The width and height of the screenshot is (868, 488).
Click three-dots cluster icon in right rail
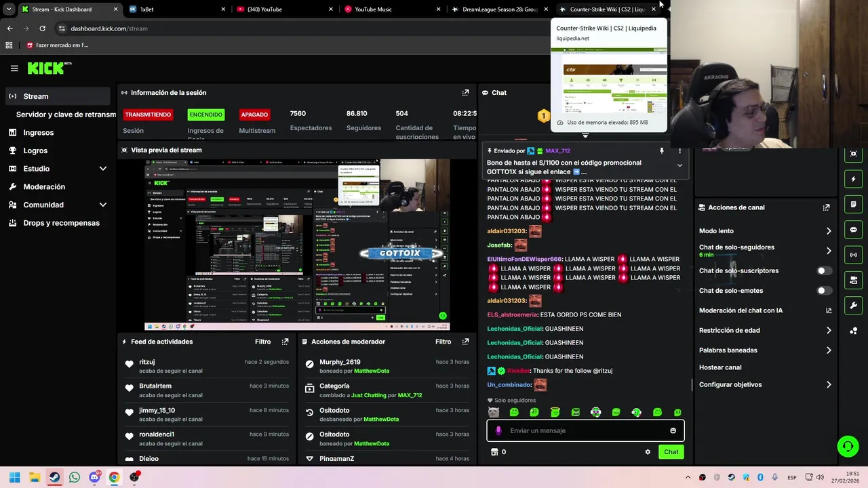(853, 331)
